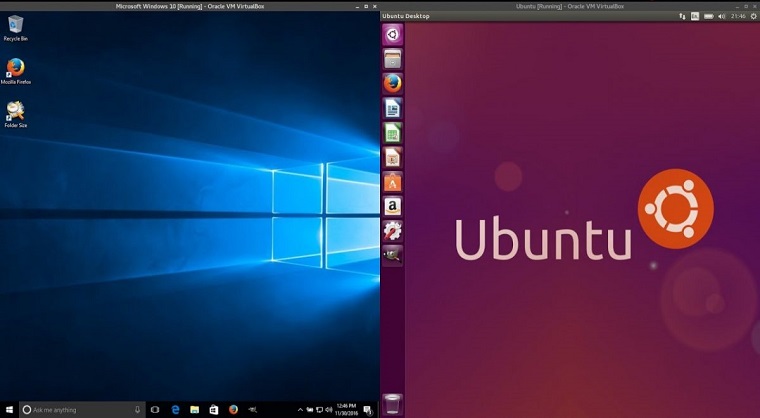
Task: Launch Firefox from the Ubuntu launcher
Action: pos(393,84)
